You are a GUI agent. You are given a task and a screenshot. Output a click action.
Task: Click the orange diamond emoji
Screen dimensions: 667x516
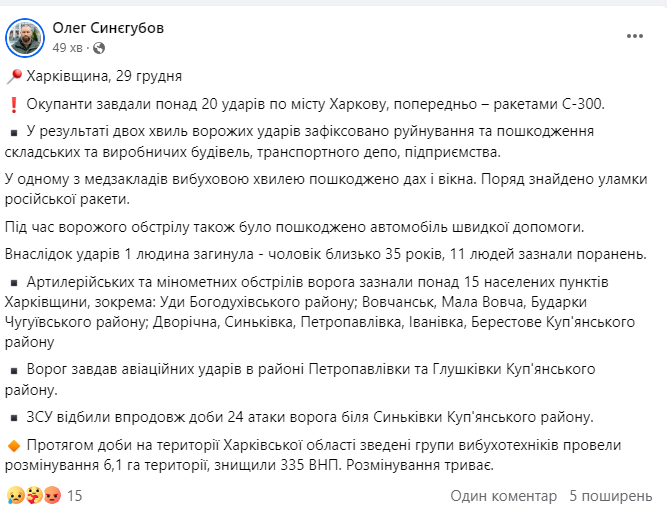pos(13,443)
